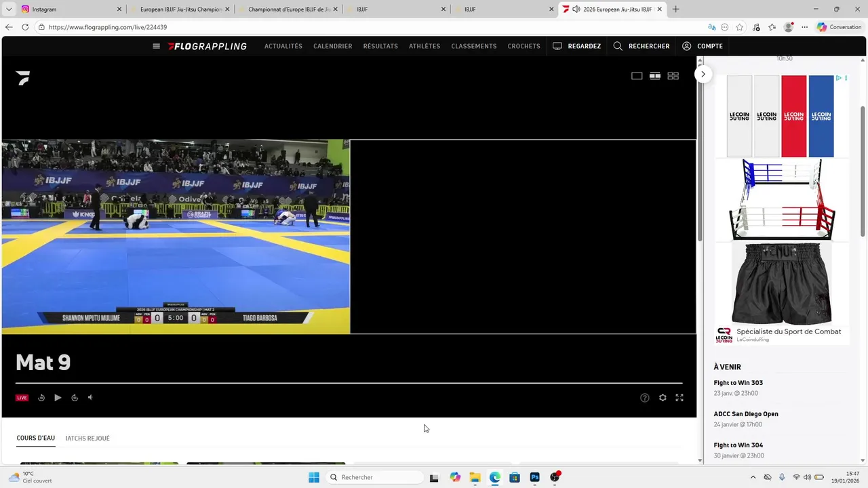
Task: Click the Mat 2 video stream thumbnail
Action: (176, 237)
